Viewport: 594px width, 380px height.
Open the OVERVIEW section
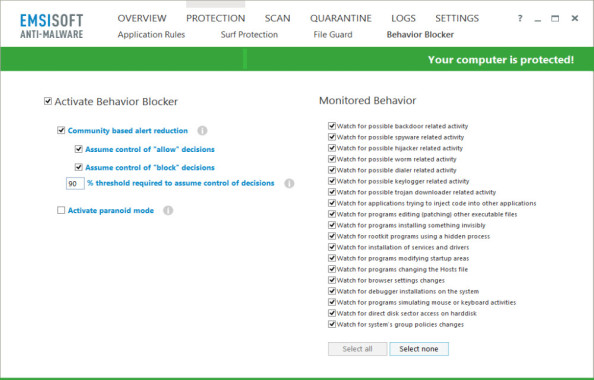(142, 18)
